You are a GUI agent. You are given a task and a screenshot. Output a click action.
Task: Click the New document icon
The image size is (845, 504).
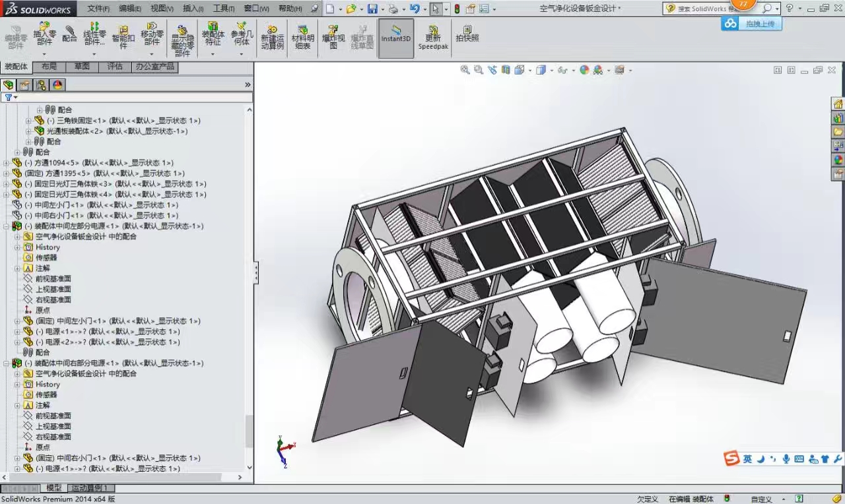[330, 9]
